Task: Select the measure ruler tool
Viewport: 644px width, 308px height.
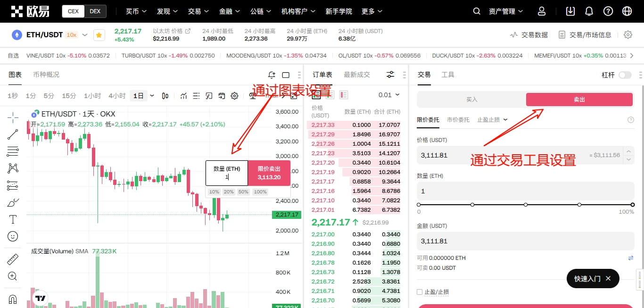Action: click(13, 258)
